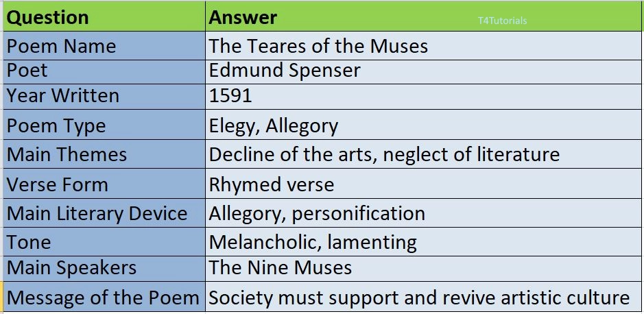Select the Main Literary Device cell

point(104,213)
